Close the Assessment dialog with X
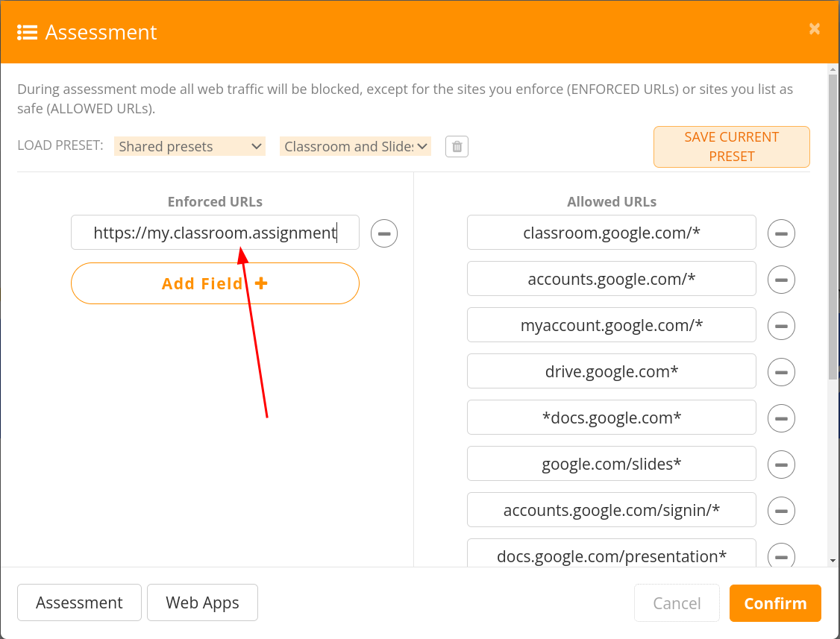This screenshot has height=639, width=840. pyautogui.click(x=815, y=28)
